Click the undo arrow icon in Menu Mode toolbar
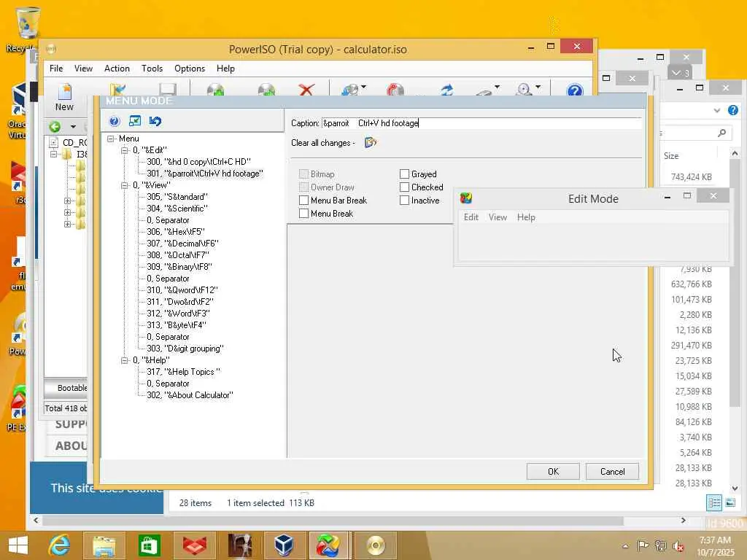Screen dimensions: 747x560 [x=155, y=121]
